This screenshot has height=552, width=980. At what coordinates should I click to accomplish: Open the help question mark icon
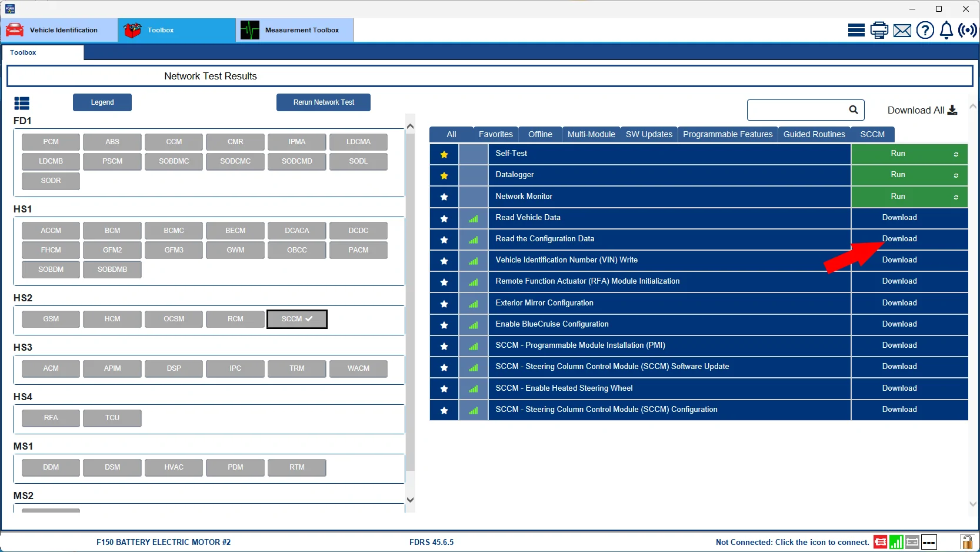click(925, 30)
